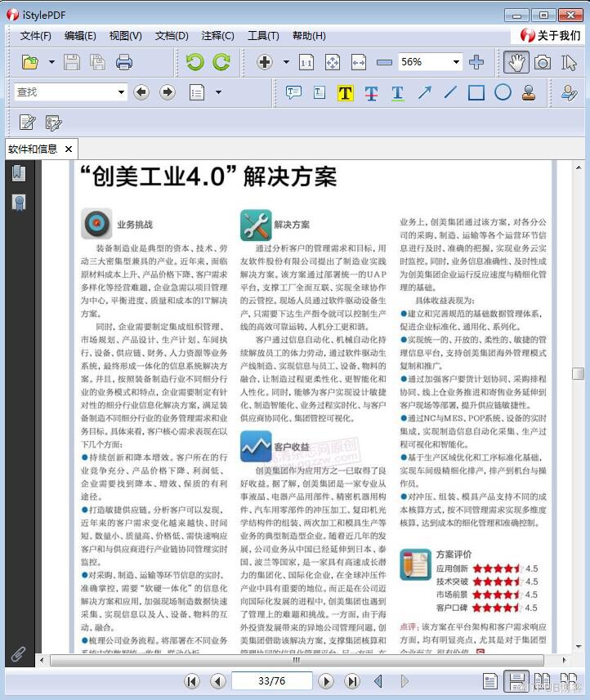
Task: Open search options dropdown arrow
Action: [218, 92]
